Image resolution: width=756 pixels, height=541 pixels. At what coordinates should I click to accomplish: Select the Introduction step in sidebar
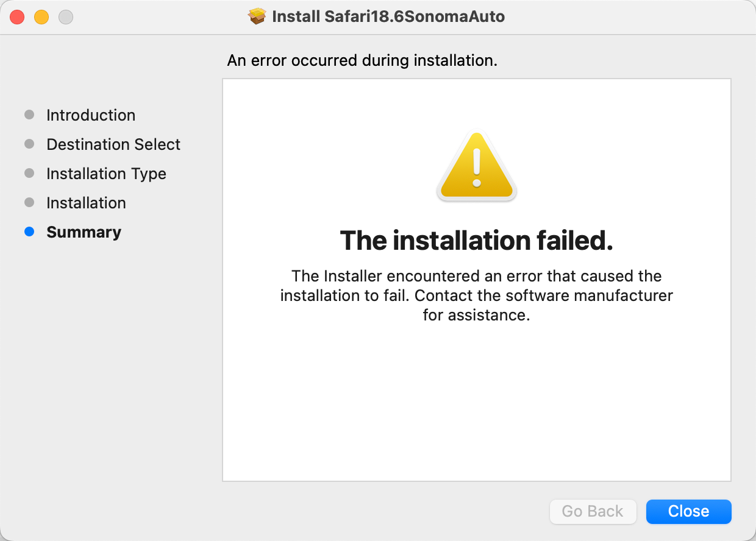[91, 115]
